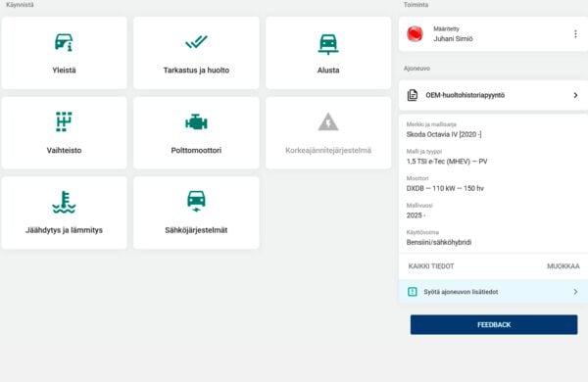Click the Ajoneuvo section heading
Screen dimensions: 588x382
click(x=416, y=69)
